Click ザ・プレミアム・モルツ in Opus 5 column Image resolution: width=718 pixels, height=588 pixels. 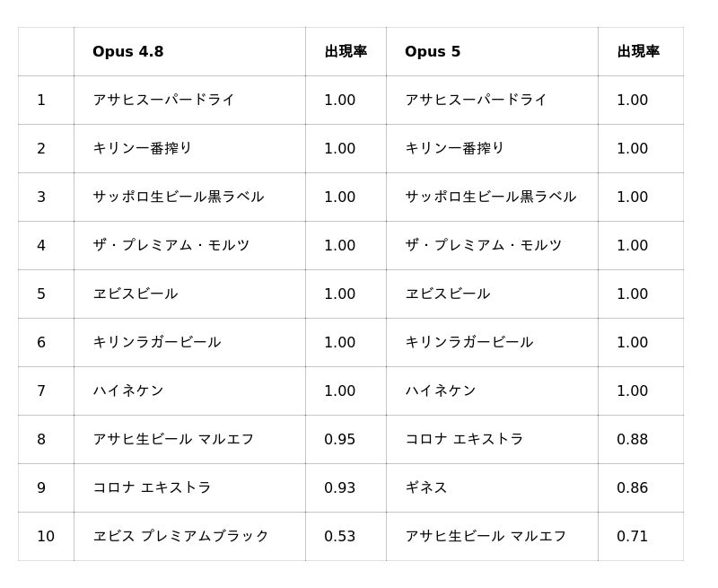[483, 245]
